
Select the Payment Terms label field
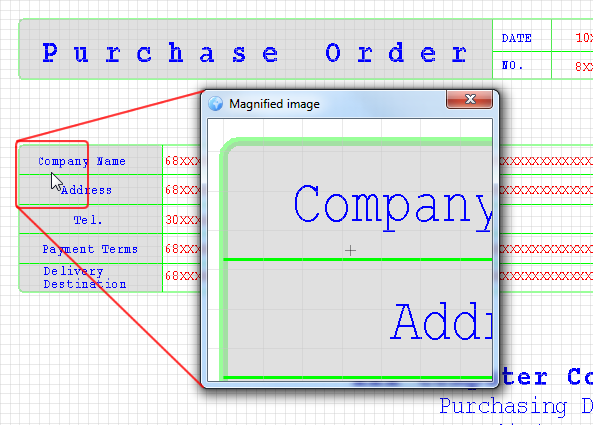point(91,249)
